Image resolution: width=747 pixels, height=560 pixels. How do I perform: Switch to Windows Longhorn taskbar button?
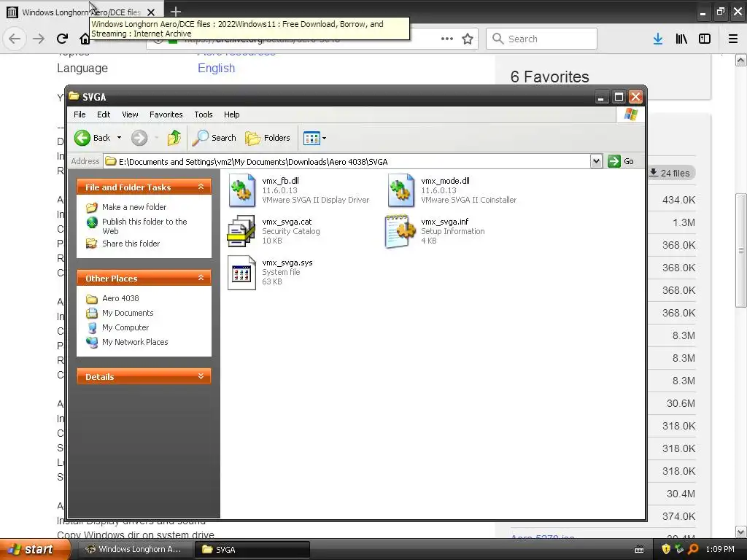tap(134, 549)
